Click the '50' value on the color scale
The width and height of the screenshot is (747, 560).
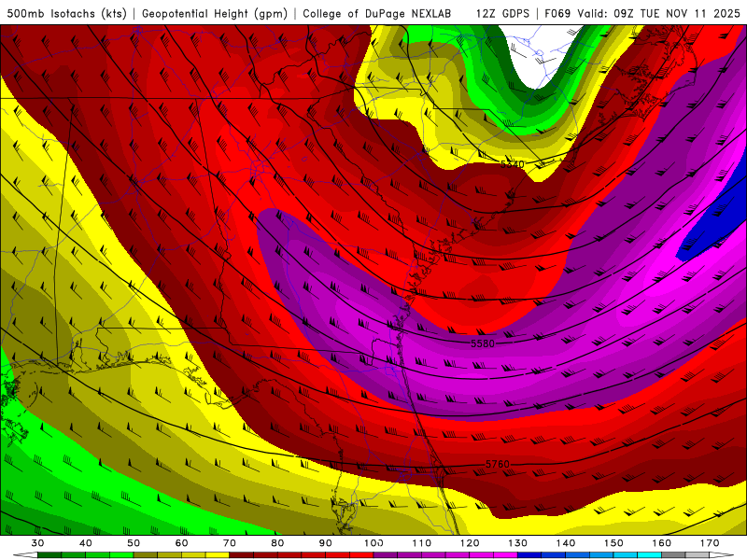tap(134, 543)
